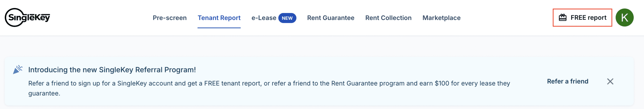Click the word "guarantee." on banner's last line
The height and width of the screenshot is (109, 644).
coord(44,93)
